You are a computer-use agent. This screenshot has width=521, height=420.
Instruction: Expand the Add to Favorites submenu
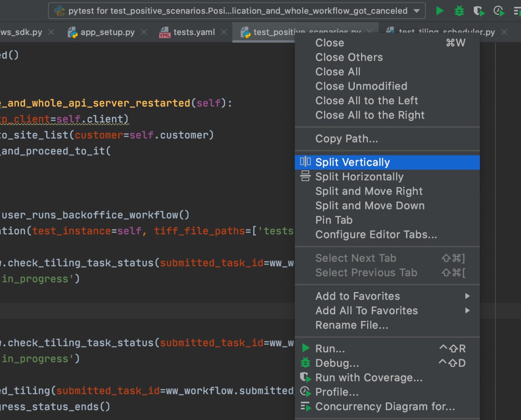click(x=387, y=296)
